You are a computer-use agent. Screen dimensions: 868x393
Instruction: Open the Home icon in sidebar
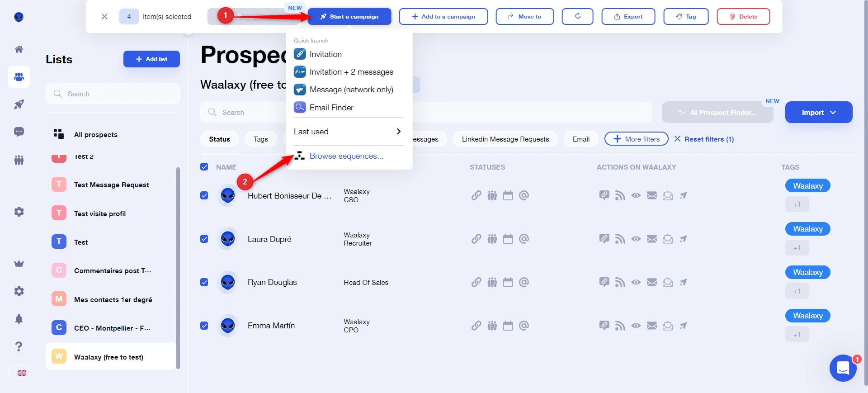[x=19, y=49]
